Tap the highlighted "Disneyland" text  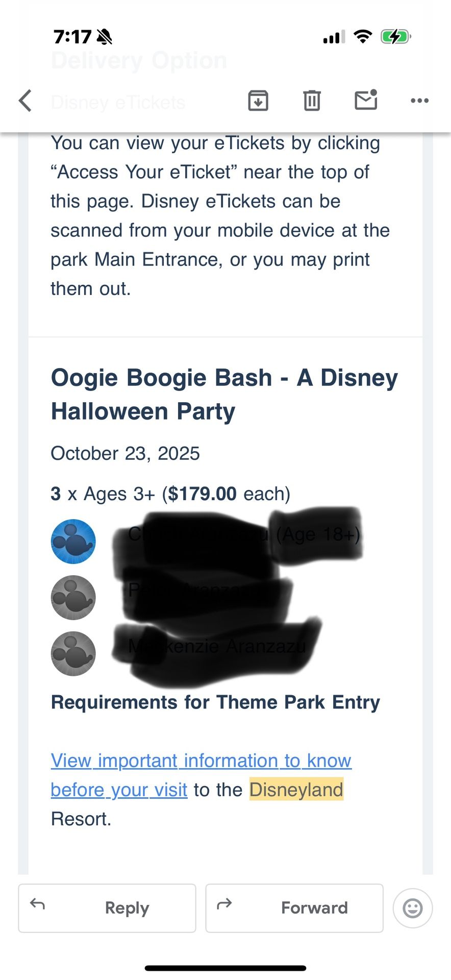pos(296,790)
